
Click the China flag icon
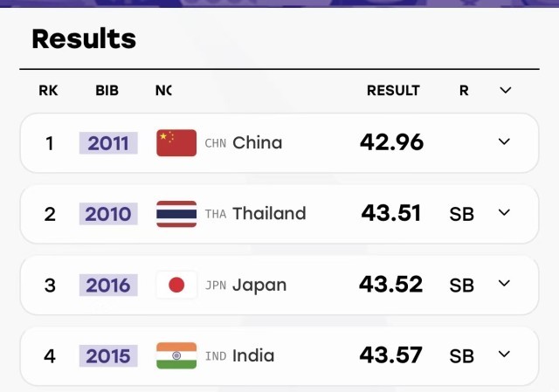coord(176,143)
